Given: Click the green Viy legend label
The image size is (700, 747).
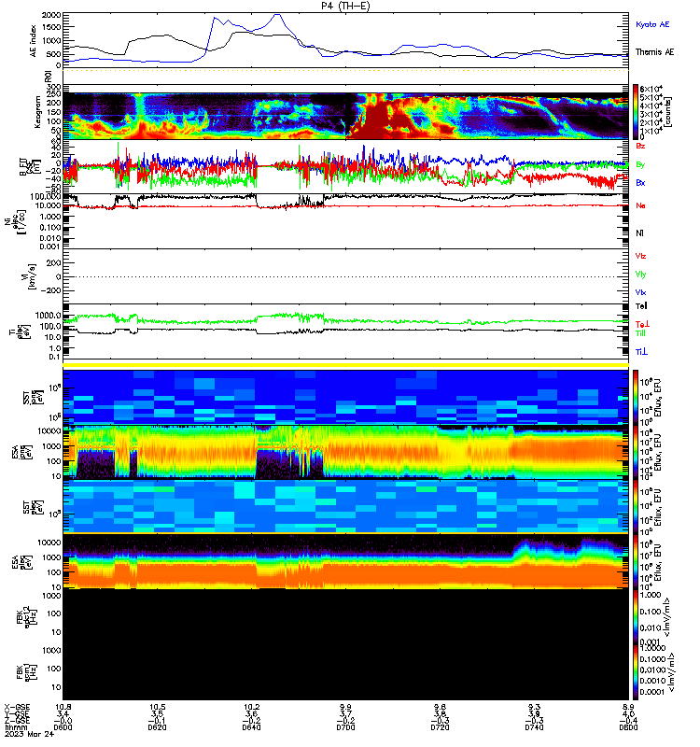Looking at the screenshot, I should point(640,275).
